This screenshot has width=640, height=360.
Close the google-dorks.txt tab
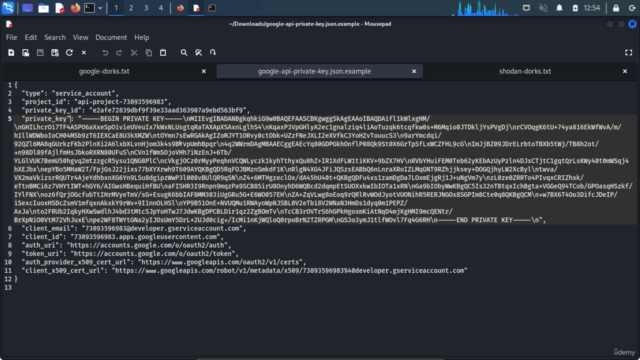(x=204, y=71)
